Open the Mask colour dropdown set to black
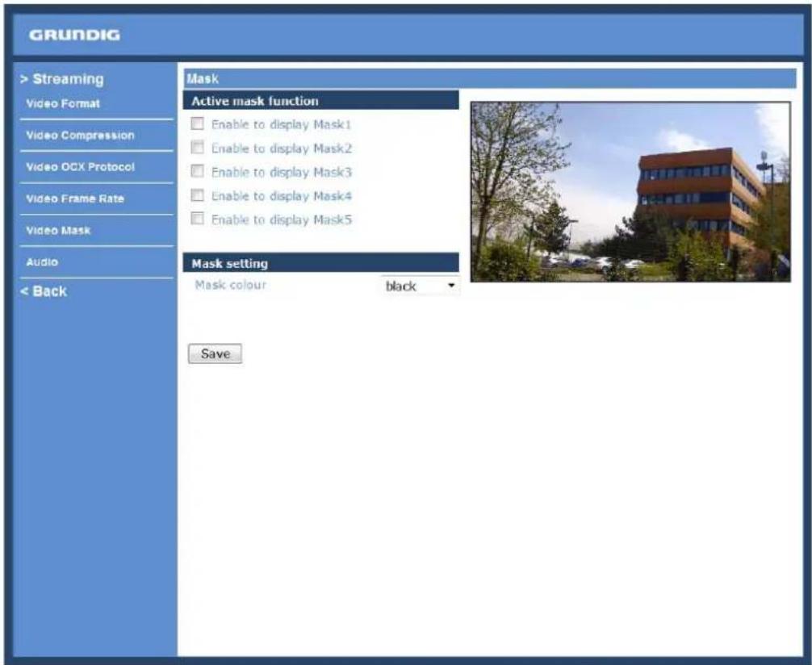 tap(420, 286)
